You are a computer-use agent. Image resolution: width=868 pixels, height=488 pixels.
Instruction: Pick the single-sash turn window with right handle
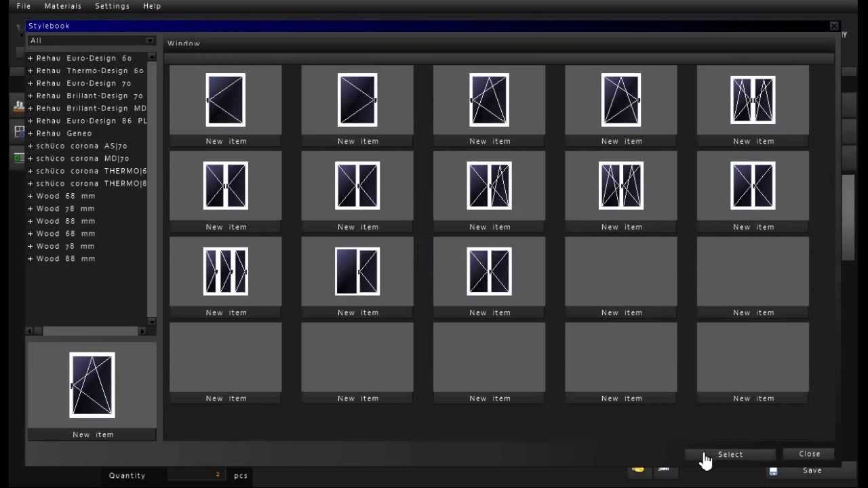[357, 100]
